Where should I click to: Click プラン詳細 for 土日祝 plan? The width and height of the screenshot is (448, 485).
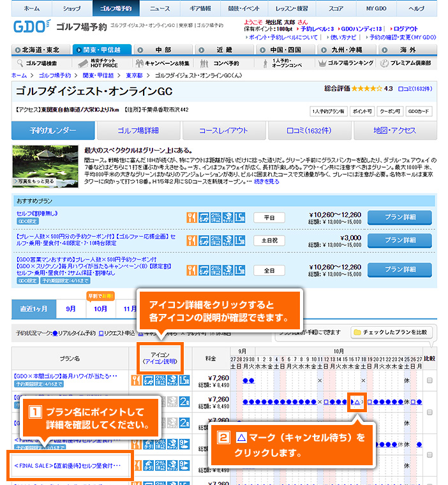click(x=399, y=241)
